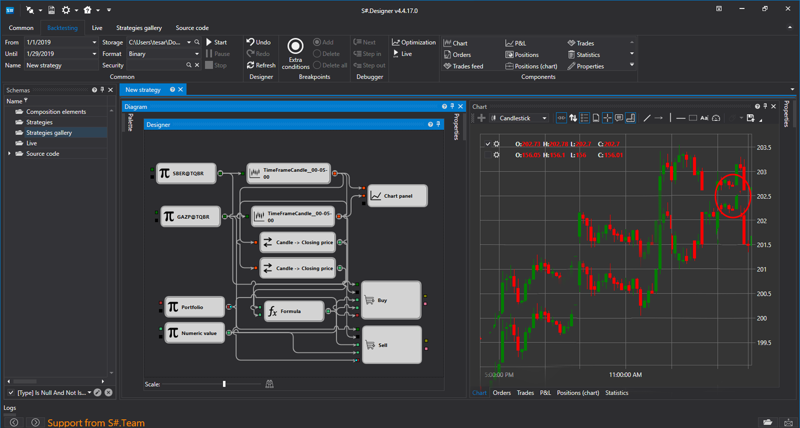Image resolution: width=800 pixels, height=428 pixels.
Task: Add the Statistics component panel
Action: (584, 55)
